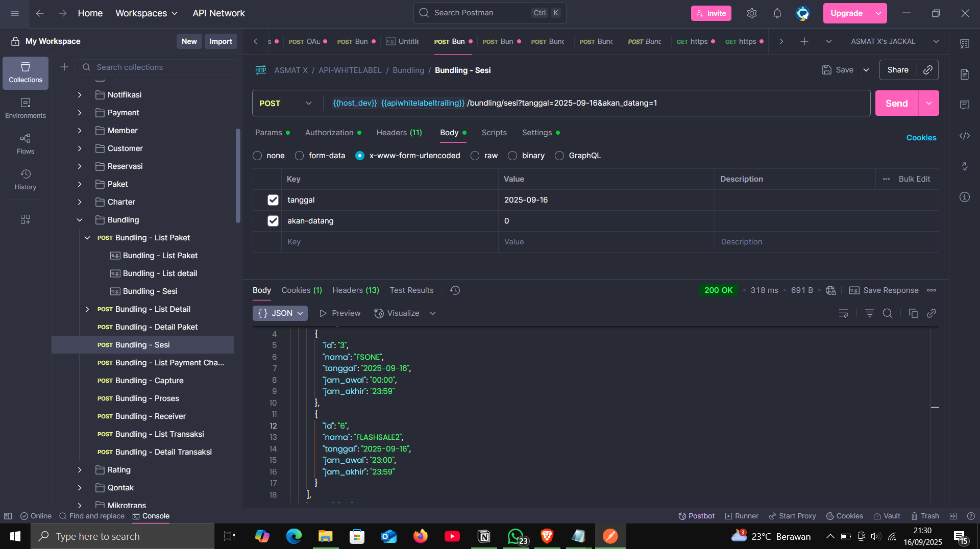This screenshot has height=549, width=980.
Task: Open the History sidebar panel
Action: coord(26,180)
